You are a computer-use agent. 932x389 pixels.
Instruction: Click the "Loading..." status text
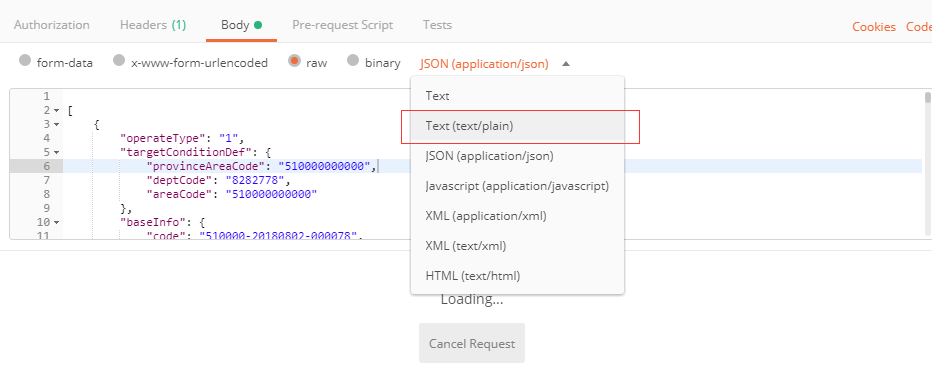pyautogui.click(x=472, y=299)
